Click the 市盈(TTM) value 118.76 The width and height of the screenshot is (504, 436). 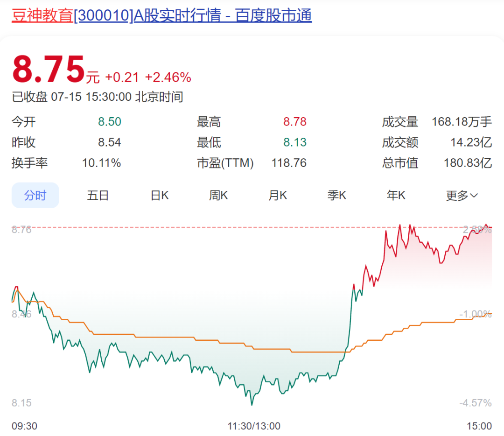coord(289,163)
